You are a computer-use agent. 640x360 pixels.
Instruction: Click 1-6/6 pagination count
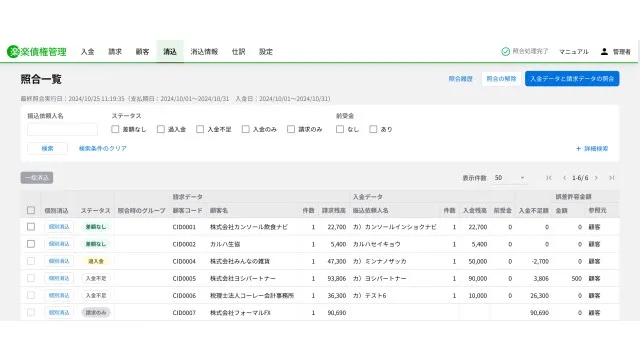click(x=580, y=178)
